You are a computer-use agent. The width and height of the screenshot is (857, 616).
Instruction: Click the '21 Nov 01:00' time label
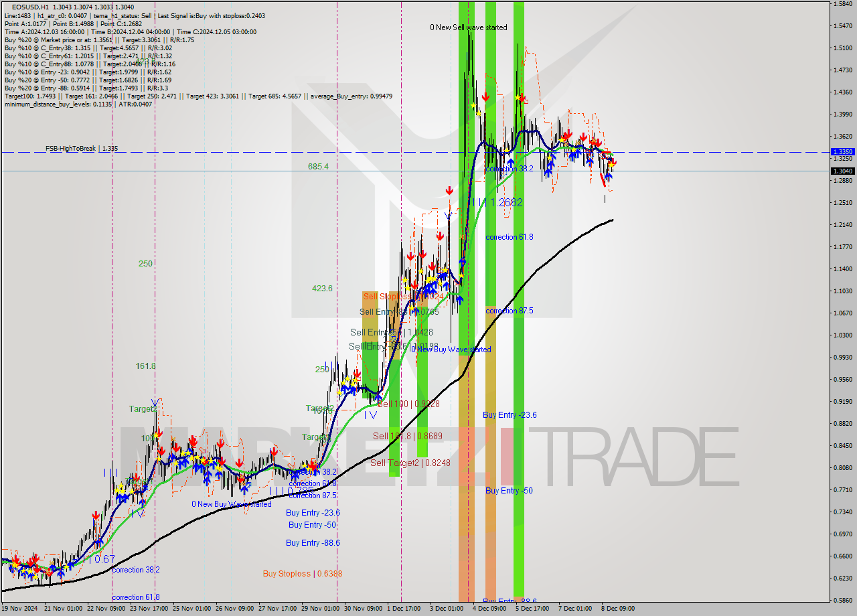[x=64, y=609]
